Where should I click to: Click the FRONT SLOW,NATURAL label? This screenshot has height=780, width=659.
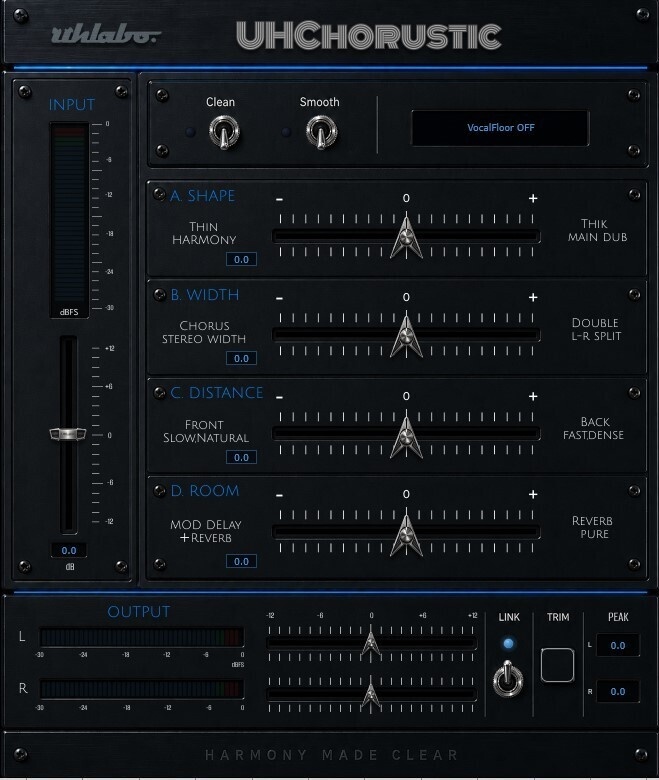(x=205, y=431)
